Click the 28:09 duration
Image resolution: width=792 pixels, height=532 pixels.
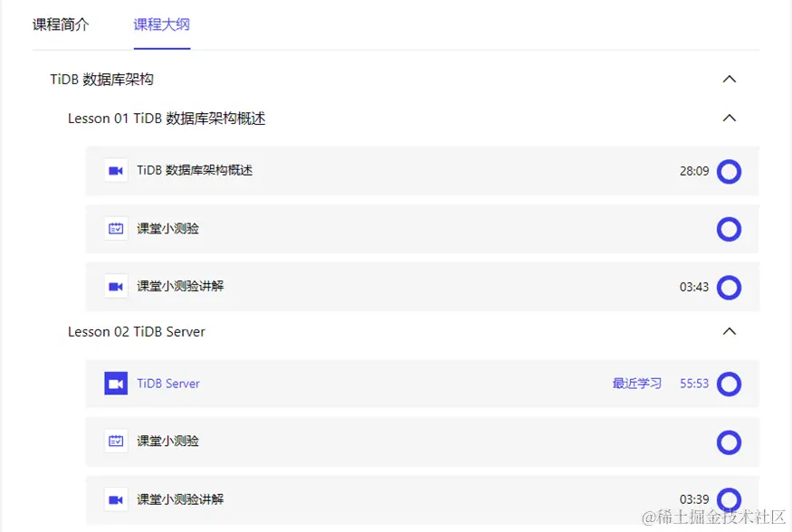694,171
